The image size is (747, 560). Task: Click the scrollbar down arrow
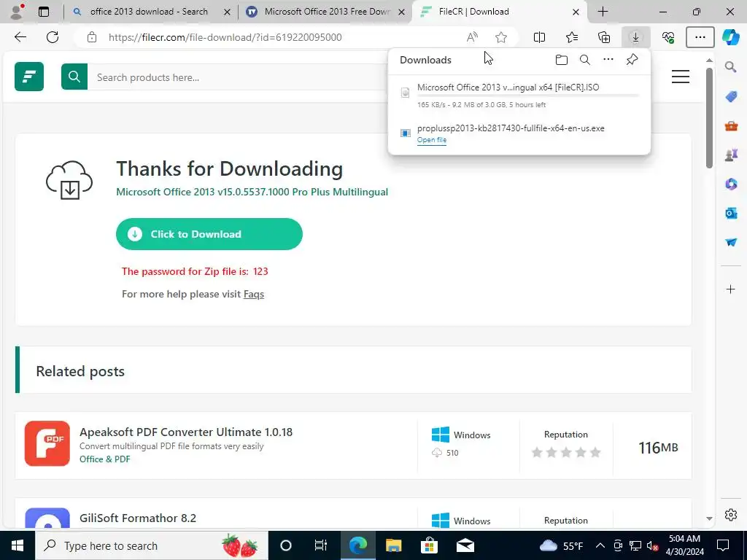[x=709, y=518]
